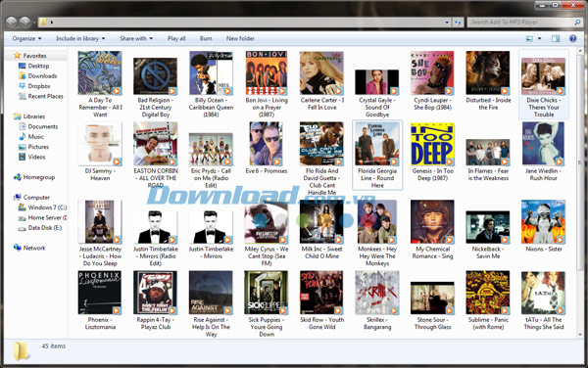Select Genesis In Too Deep thumbnail
This screenshot has height=368, width=588.
pos(432,144)
